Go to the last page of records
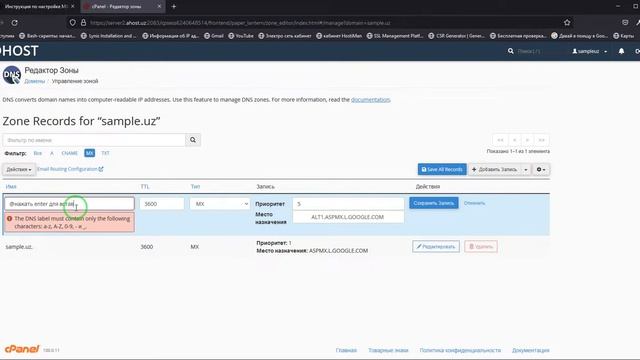Image resolution: width=640 pixels, height=360 pixels. 542,140
